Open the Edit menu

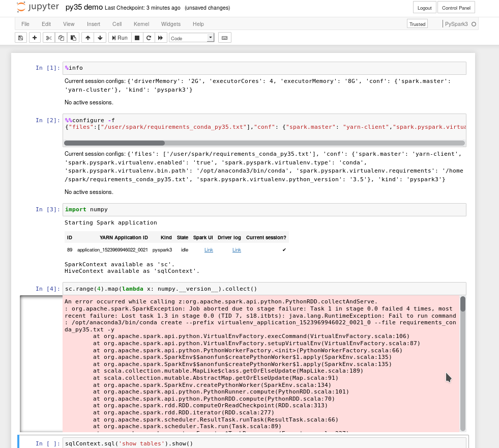point(46,24)
